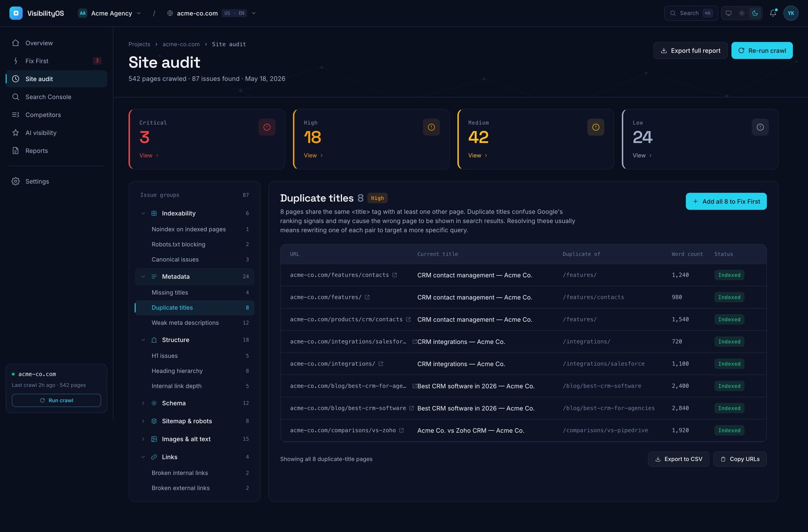808x532 pixels.
Task: Click the Medium severity alert icon
Action: (x=595, y=127)
